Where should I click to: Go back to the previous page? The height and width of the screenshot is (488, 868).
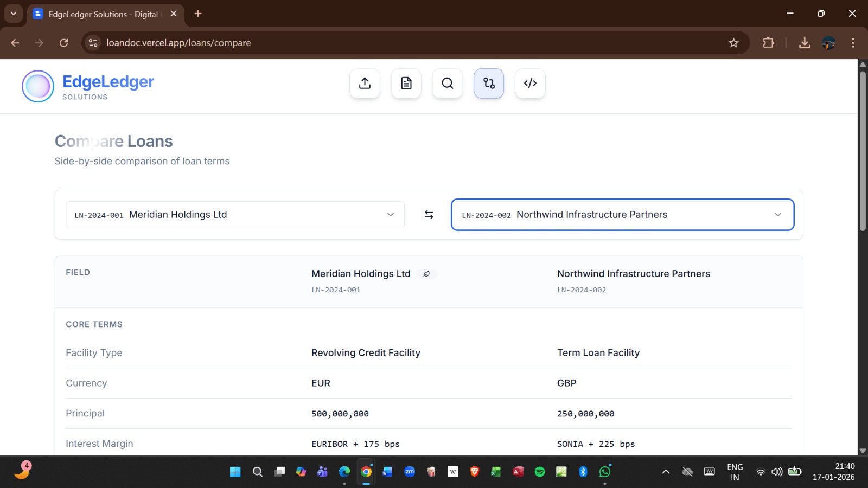(x=15, y=43)
